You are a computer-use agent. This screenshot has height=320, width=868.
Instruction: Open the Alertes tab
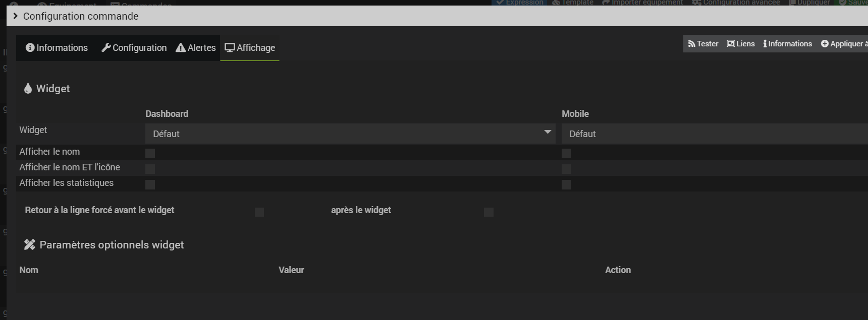196,48
